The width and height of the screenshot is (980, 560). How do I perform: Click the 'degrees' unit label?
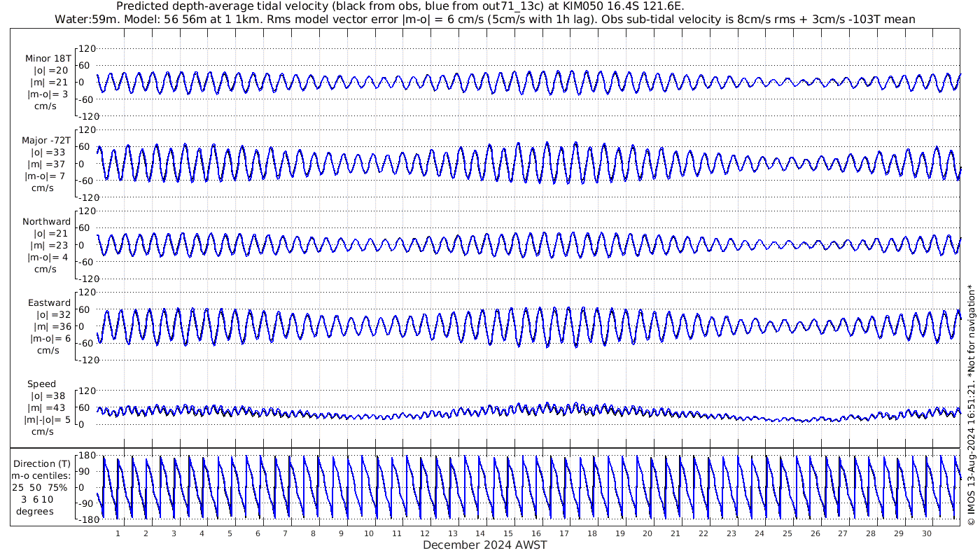click(36, 512)
